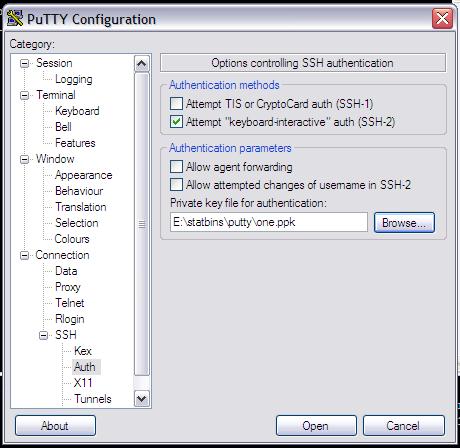This screenshot has width=460, height=448.
Task: Click the private key file path field
Action: click(269, 222)
